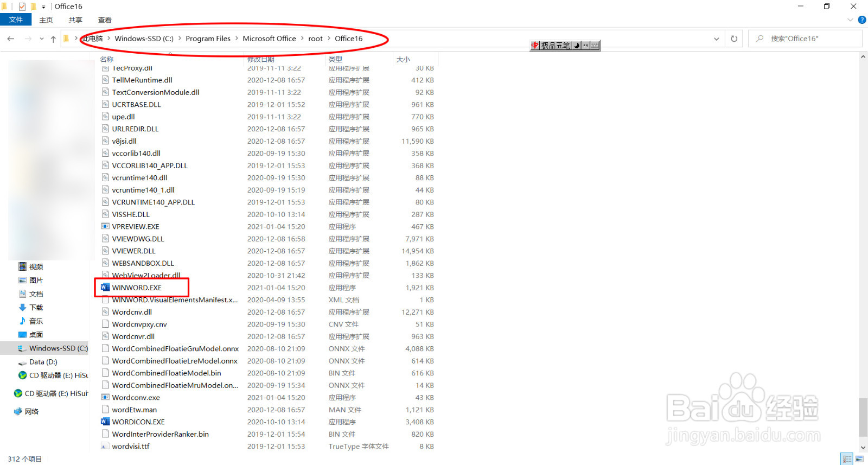This screenshot has height=465, width=868.
Task: Select VCRUNTIME140_APP.DLL file name
Action: click(x=153, y=202)
